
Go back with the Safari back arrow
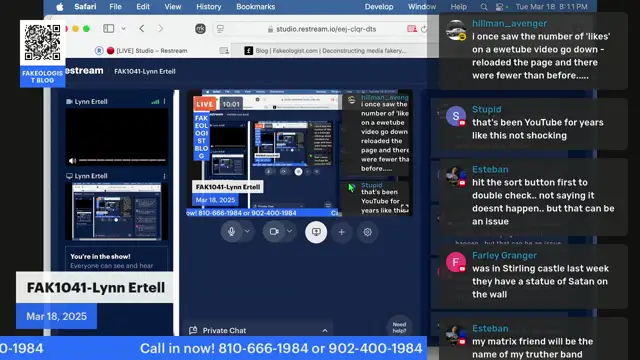(x=142, y=29)
